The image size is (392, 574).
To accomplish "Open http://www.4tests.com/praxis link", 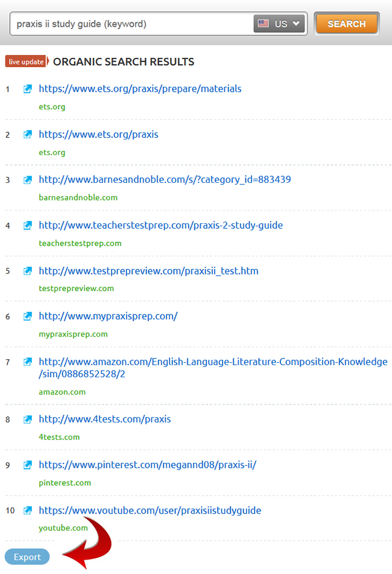I will (105, 419).
